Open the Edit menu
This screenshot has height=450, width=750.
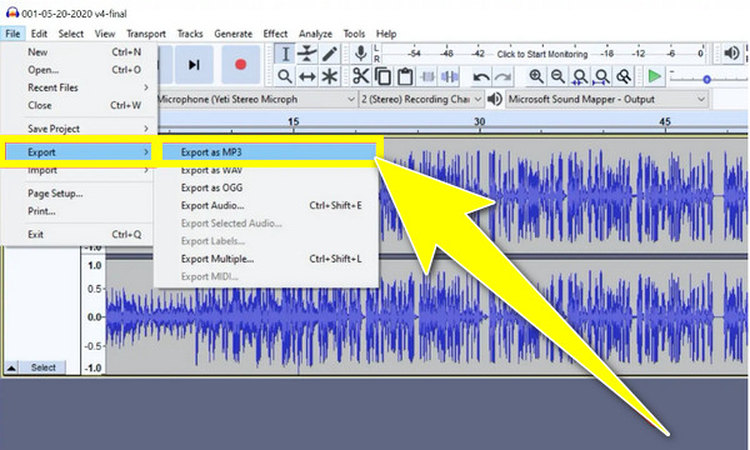(39, 33)
